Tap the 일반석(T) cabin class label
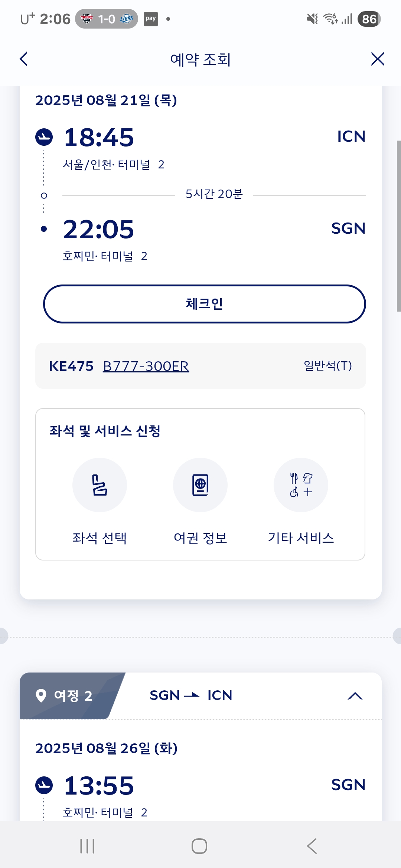Viewport: 401px width, 868px height. click(327, 366)
